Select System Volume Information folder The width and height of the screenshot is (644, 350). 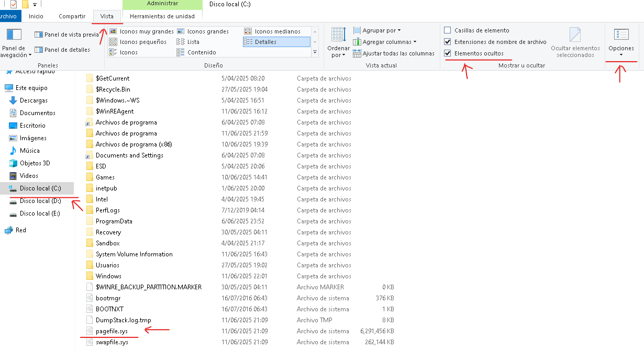point(134,254)
